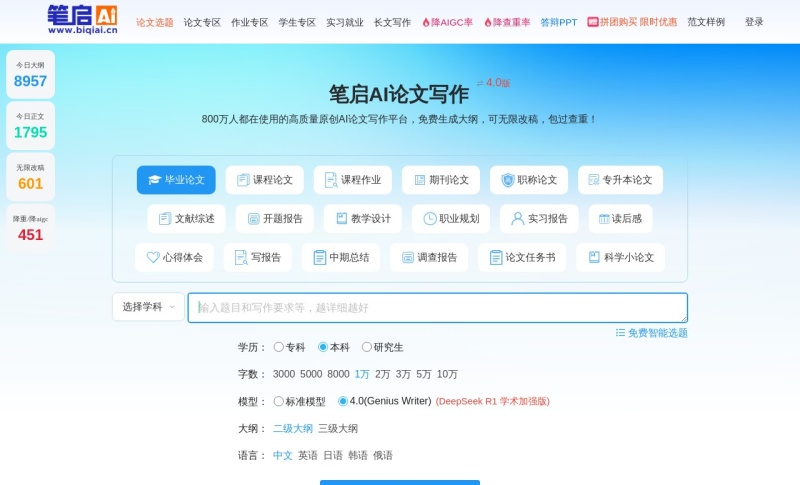Click the journal icon beside 期刊论文
Viewport: 800px width, 485px height.
pyautogui.click(x=420, y=180)
